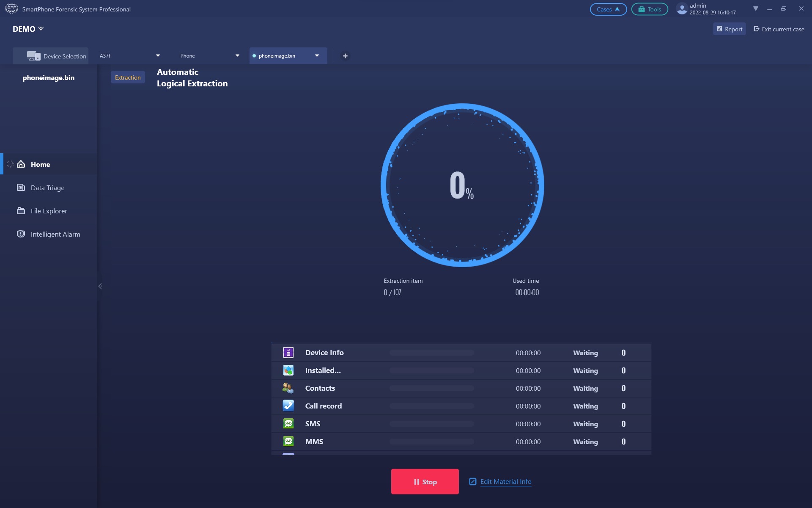Click the Contacts extraction icon
This screenshot has width=812, height=508.
pyautogui.click(x=288, y=388)
